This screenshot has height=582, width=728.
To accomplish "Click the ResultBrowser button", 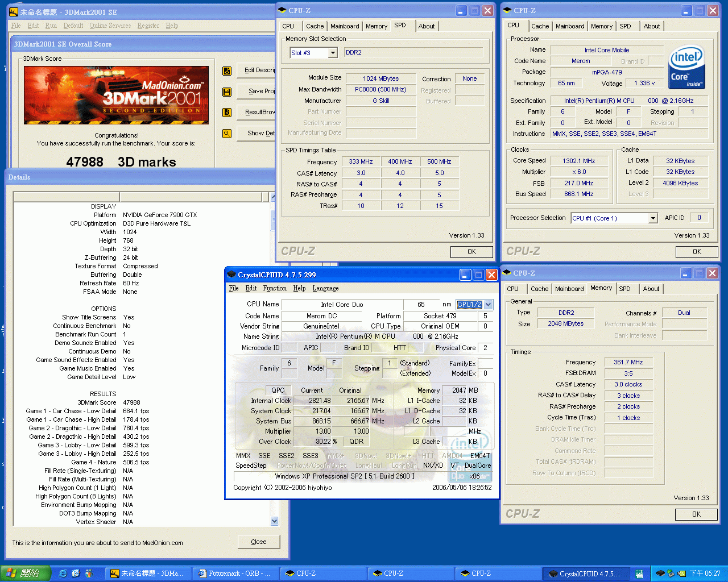I will point(256,112).
